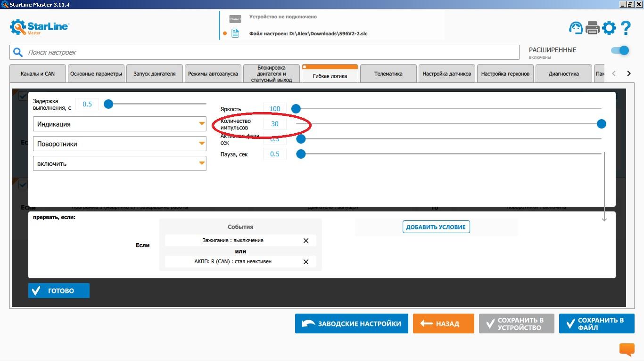Image resolution: width=644 pixels, height=364 pixels.
Task: Open support via the headset icon
Action: click(x=576, y=28)
